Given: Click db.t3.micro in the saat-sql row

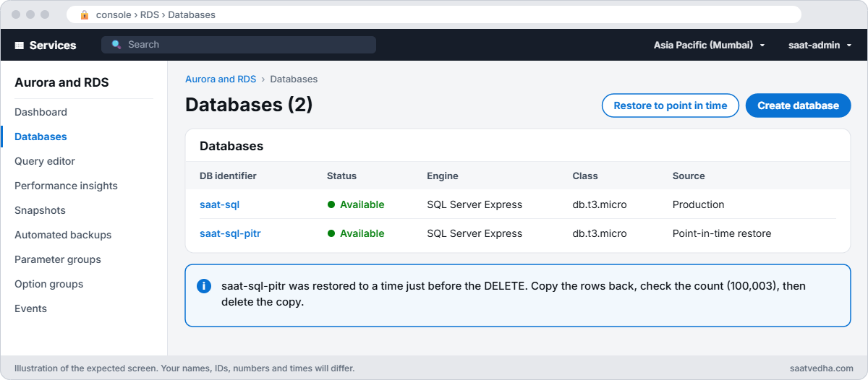Looking at the screenshot, I should tap(600, 204).
